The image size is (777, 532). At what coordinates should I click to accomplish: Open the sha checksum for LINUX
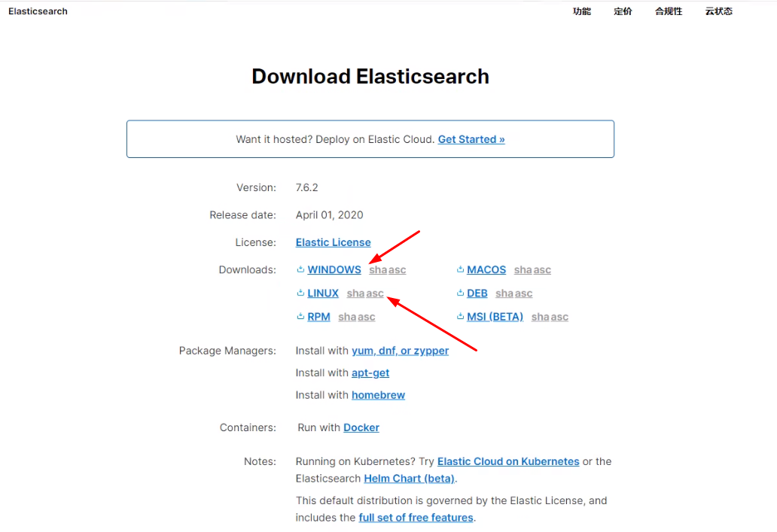pyautogui.click(x=355, y=293)
